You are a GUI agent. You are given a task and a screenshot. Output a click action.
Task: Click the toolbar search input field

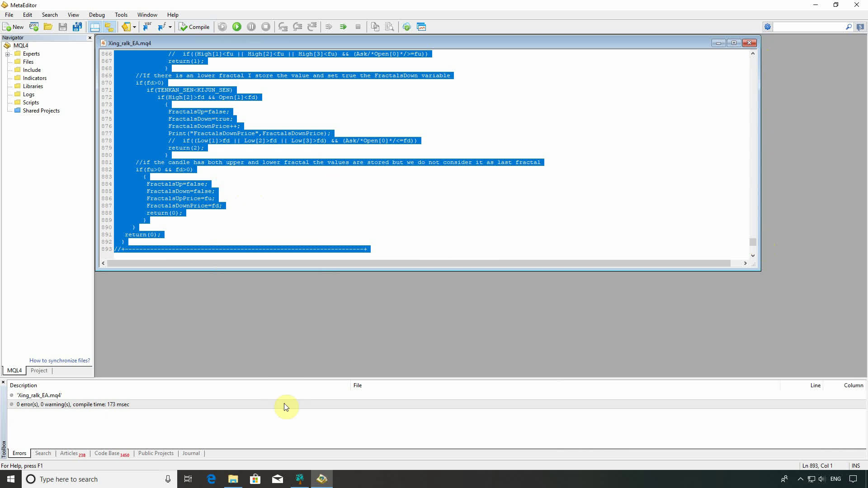(808, 27)
